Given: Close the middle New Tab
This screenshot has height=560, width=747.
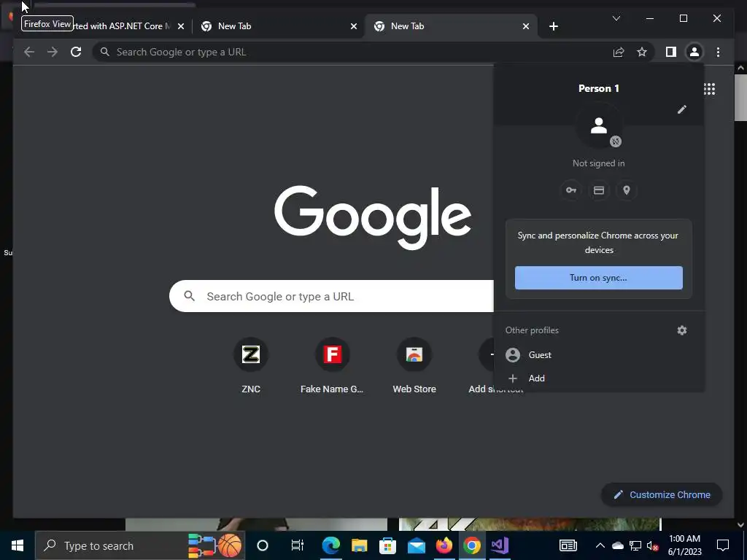Looking at the screenshot, I should [x=354, y=26].
